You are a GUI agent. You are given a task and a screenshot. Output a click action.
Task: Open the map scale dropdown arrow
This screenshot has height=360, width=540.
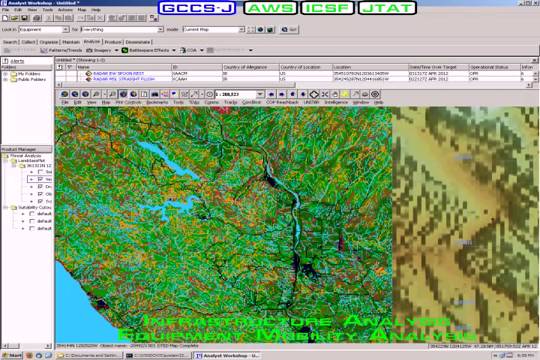click(260, 94)
